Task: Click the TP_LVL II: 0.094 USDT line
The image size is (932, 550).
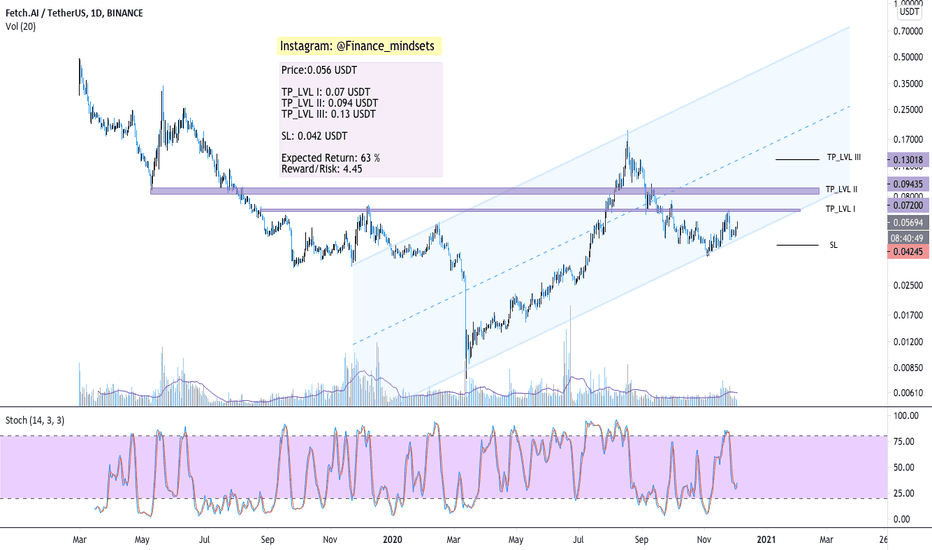Action: point(329,103)
